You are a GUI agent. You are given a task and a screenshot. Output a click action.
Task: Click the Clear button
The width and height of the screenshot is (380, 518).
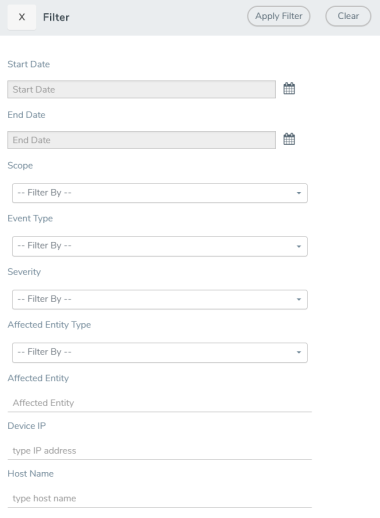(x=348, y=16)
